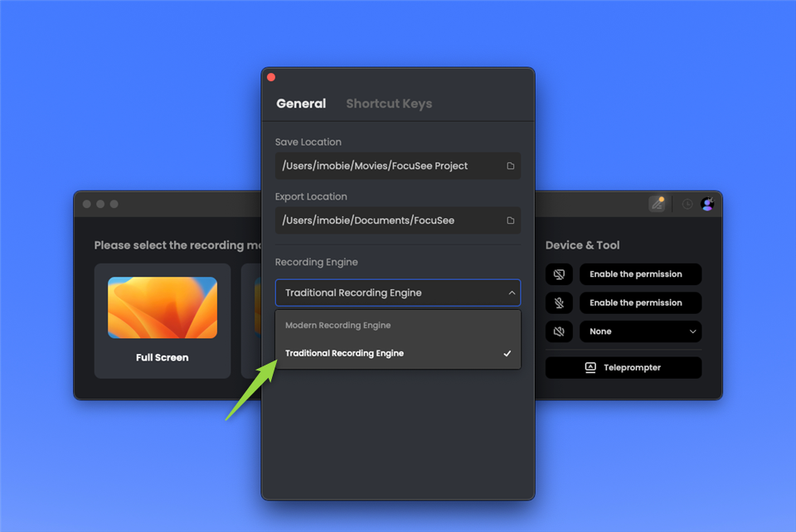Switch to the General tab
796x532 pixels.
tap(301, 104)
